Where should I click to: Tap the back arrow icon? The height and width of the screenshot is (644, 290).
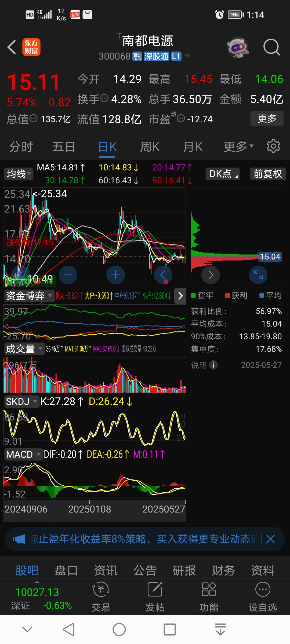12,47
